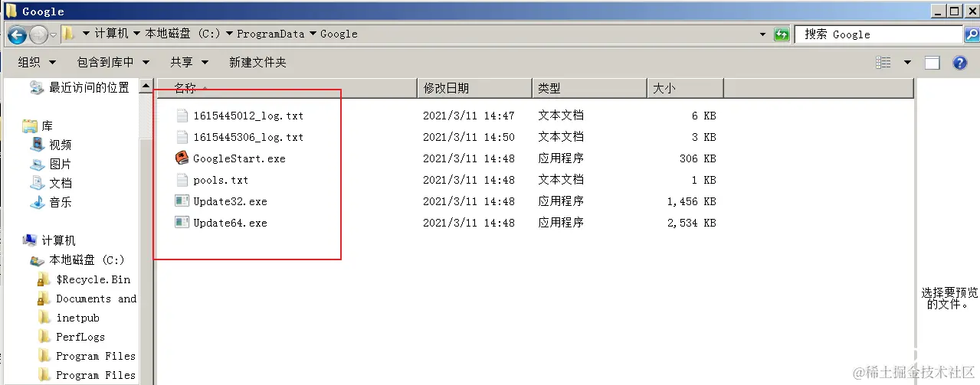Open the Documents and folder in the tree
The height and width of the screenshot is (385, 980).
[97, 299]
